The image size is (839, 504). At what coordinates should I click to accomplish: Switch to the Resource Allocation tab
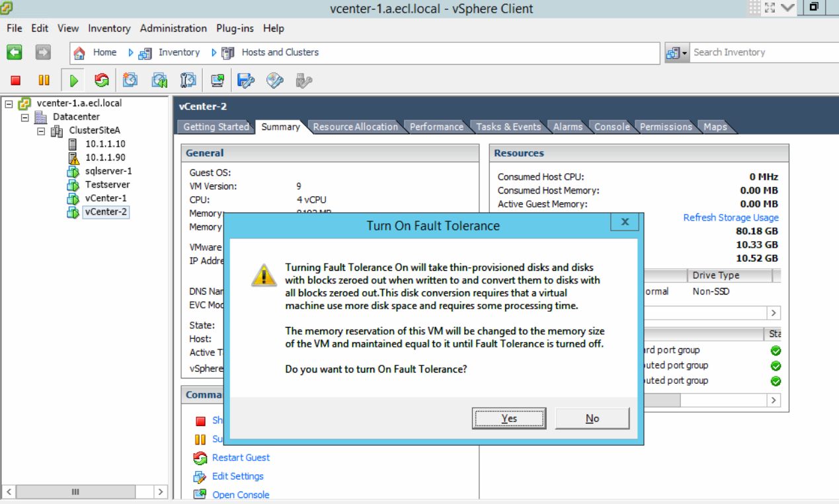coord(356,127)
